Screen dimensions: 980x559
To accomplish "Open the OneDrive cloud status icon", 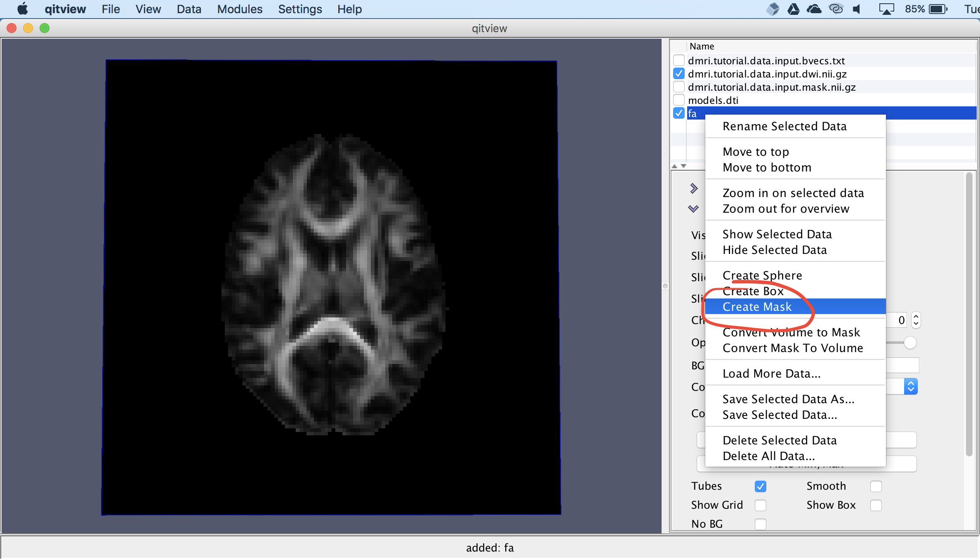I will (x=814, y=9).
